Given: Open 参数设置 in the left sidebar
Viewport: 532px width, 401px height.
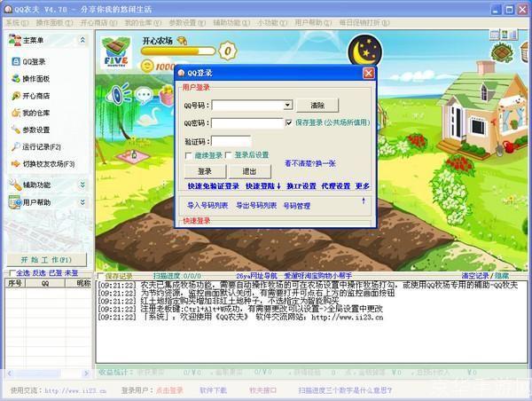Looking at the screenshot, I should point(30,130).
